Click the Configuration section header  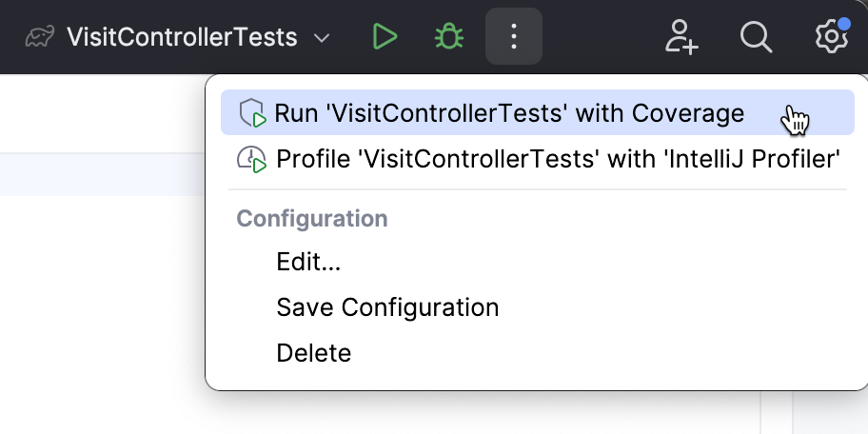[312, 219]
